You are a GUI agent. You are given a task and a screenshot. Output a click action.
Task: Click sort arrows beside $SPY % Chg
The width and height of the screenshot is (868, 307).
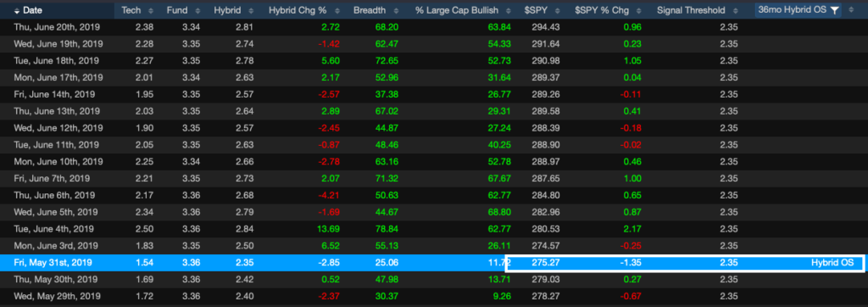638,10
